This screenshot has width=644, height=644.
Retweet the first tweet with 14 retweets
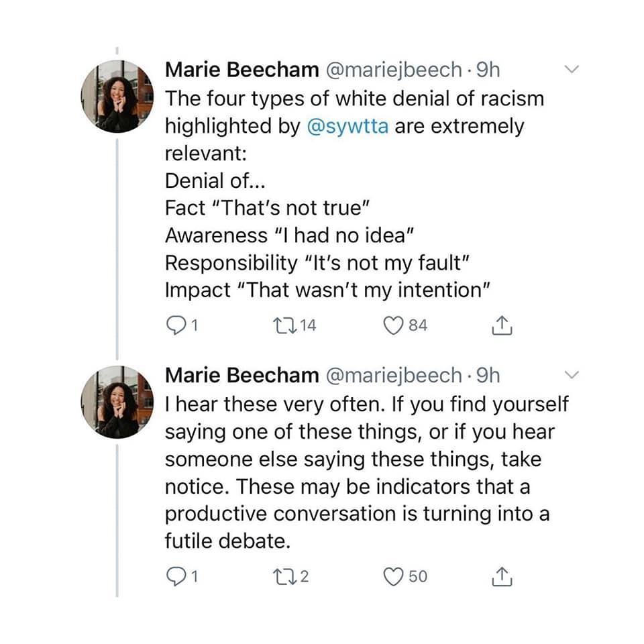pos(281,325)
